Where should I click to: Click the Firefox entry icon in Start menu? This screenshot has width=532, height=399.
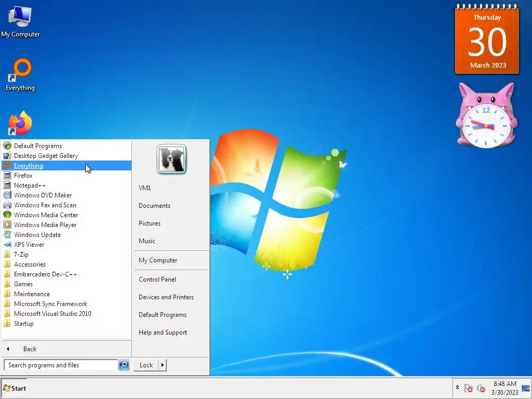tap(7, 176)
